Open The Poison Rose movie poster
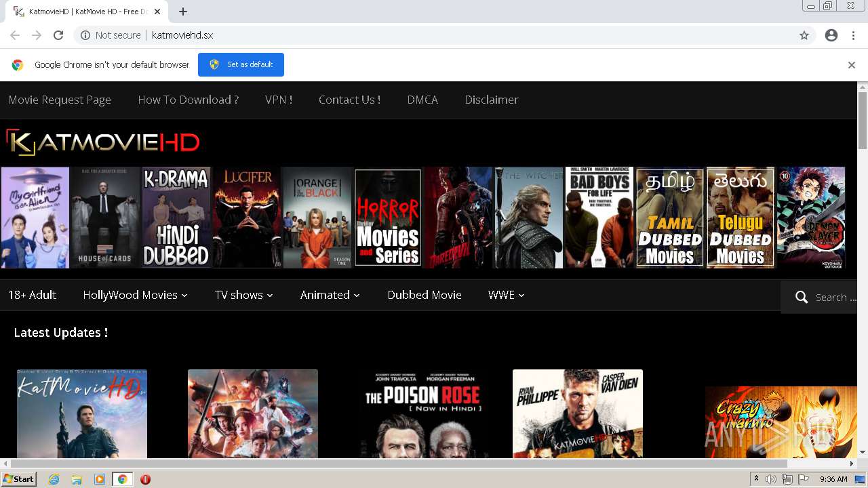This screenshot has height=488, width=868. pos(423,414)
